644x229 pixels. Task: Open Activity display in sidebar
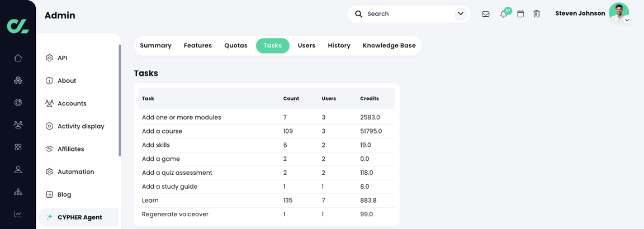coord(80,126)
